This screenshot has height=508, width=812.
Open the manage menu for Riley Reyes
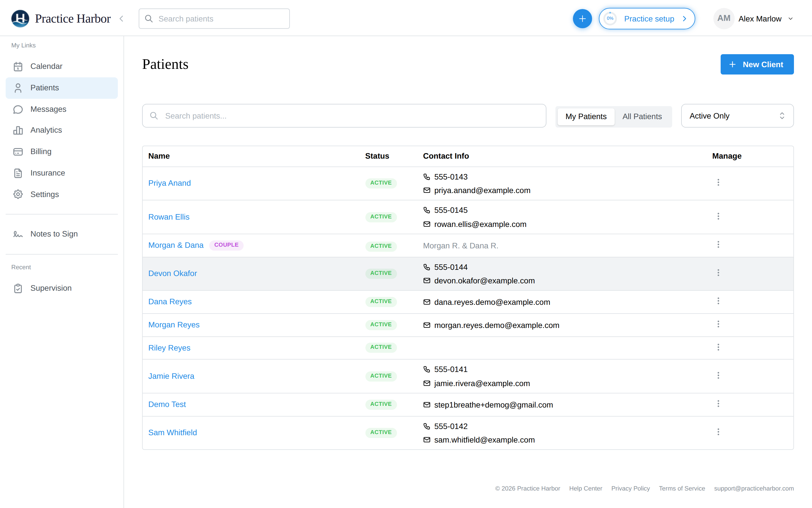click(x=718, y=347)
